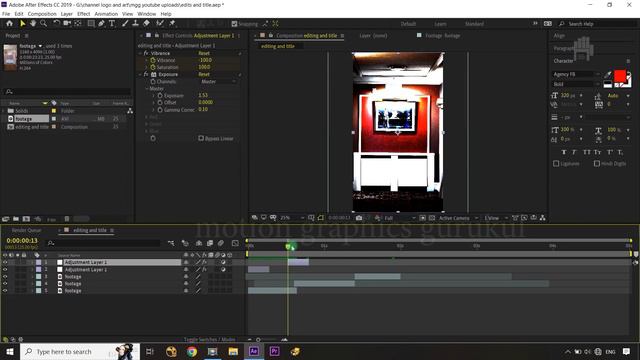Expand the Solids folder
Image resolution: width=640 pixels, height=360 pixels.
pyautogui.click(x=3, y=111)
